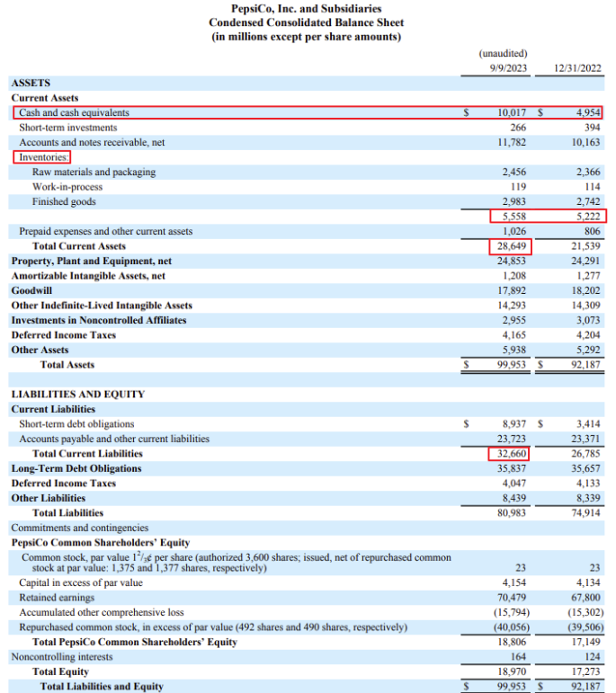Click the 'Work-in-process' label

(x=67, y=187)
